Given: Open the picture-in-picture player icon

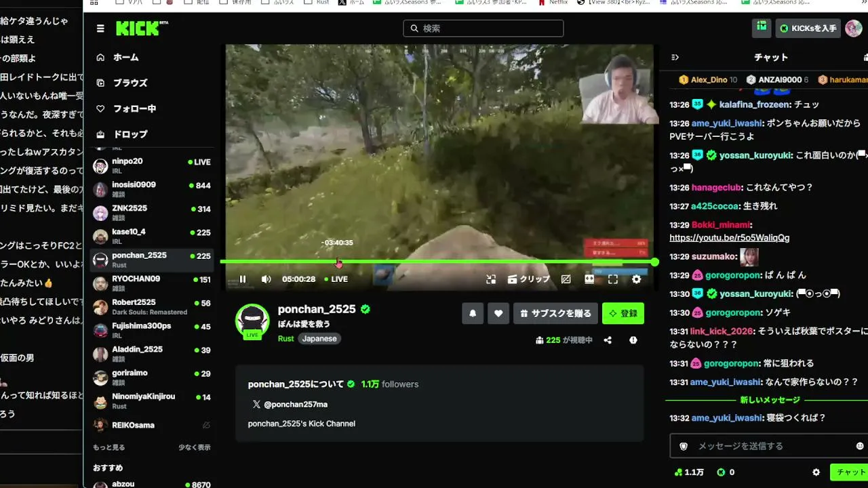Looking at the screenshot, I should point(491,279).
